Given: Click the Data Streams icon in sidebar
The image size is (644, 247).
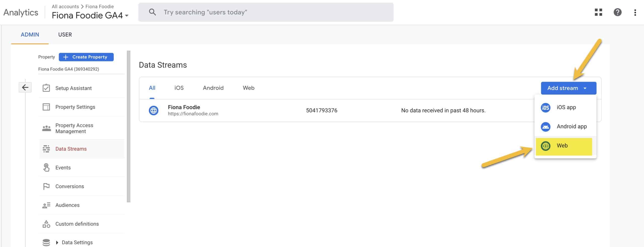Looking at the screenshot, I should [x=46, y=149].
